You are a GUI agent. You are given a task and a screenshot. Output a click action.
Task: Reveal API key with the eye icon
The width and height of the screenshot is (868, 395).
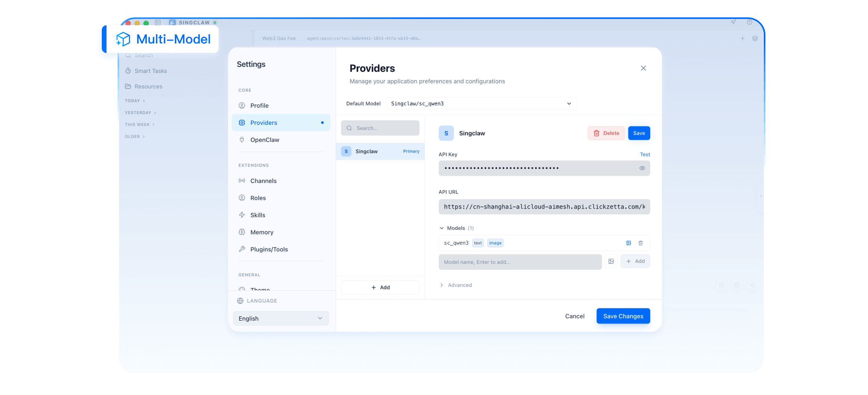tap(642, 168)
